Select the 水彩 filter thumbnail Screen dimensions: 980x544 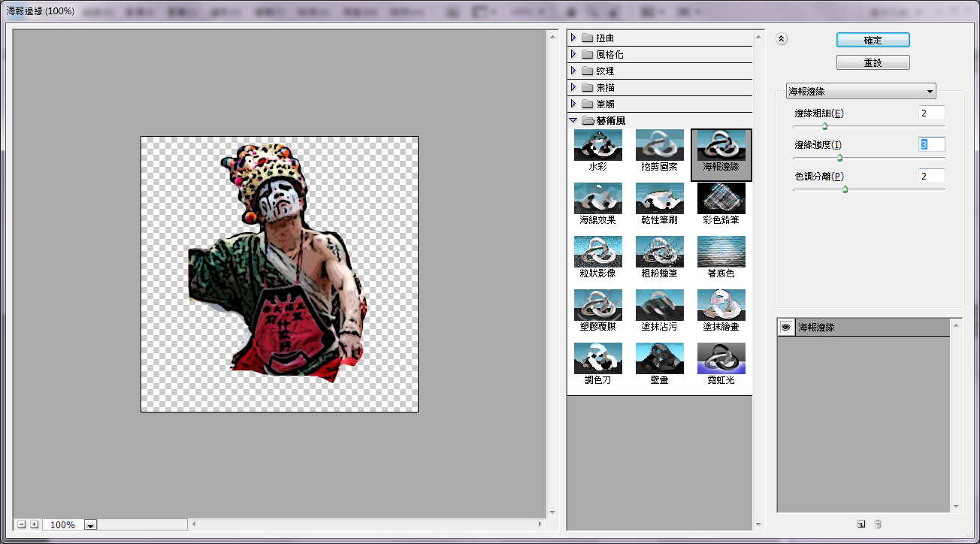click(597, 145)
